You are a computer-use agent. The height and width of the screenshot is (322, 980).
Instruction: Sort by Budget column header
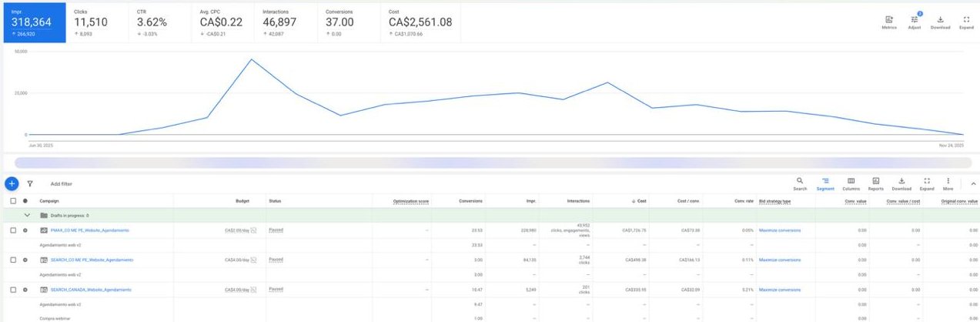point(242,201)
